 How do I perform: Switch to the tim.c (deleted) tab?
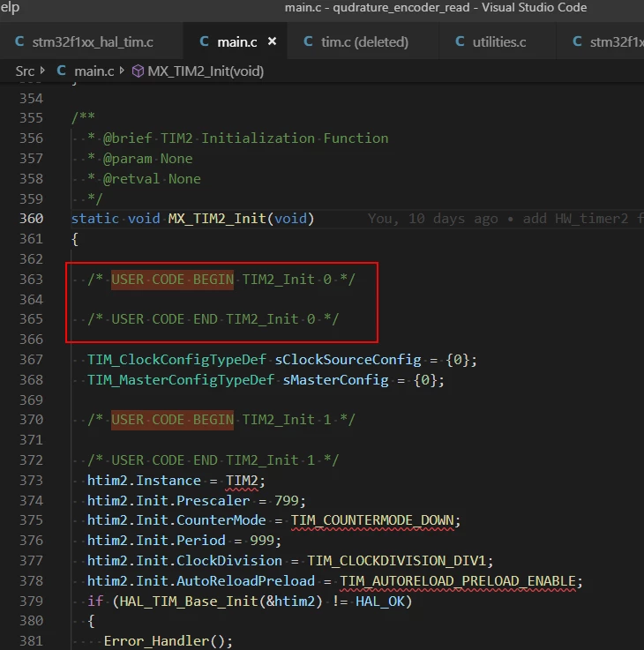(356, 41)
